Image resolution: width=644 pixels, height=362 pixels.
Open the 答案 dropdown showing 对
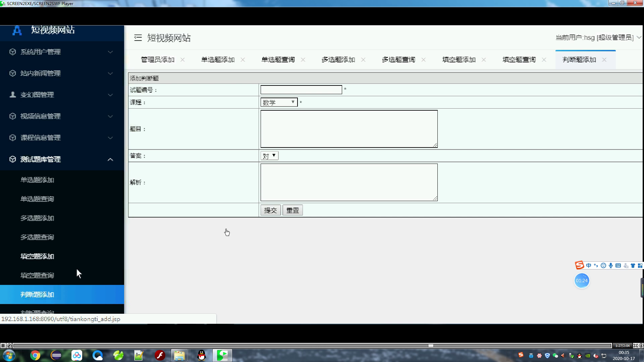pos(269,156)
